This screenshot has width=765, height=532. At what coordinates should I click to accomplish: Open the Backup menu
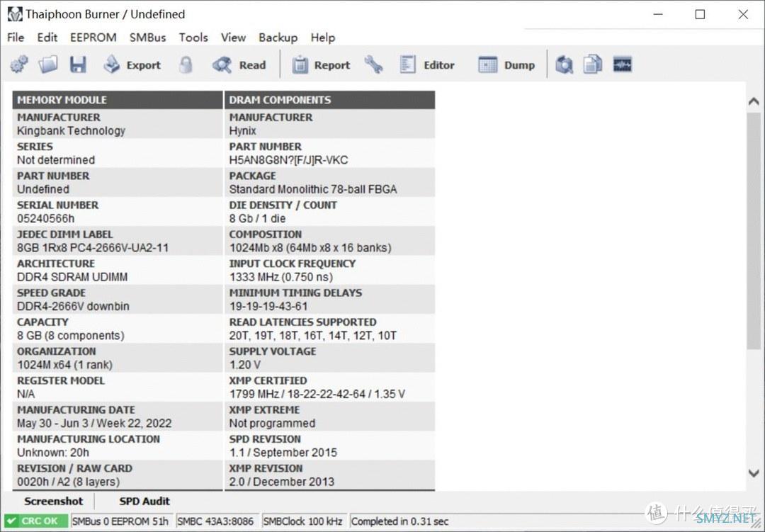(x=278, y=38)
